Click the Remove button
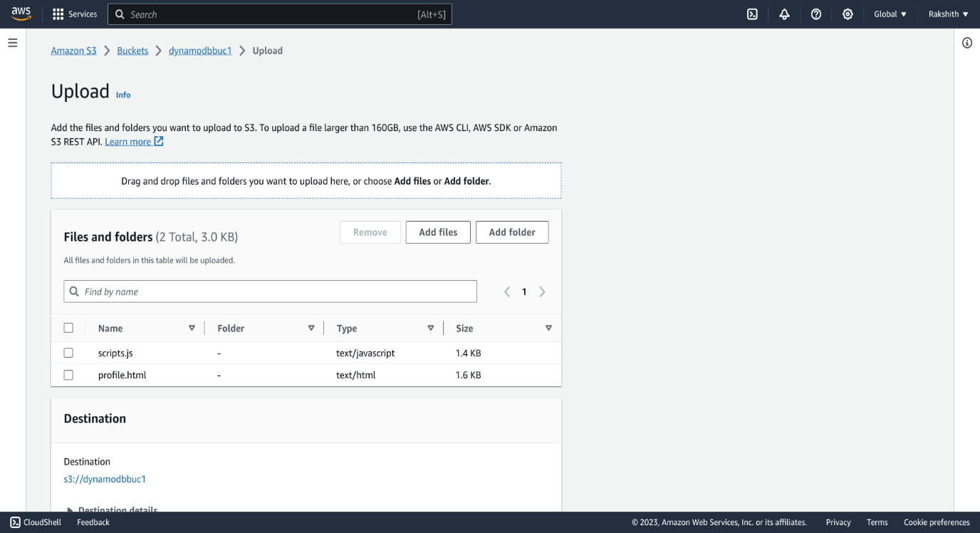This screenshot has height=533, width=980. point(370,232)
